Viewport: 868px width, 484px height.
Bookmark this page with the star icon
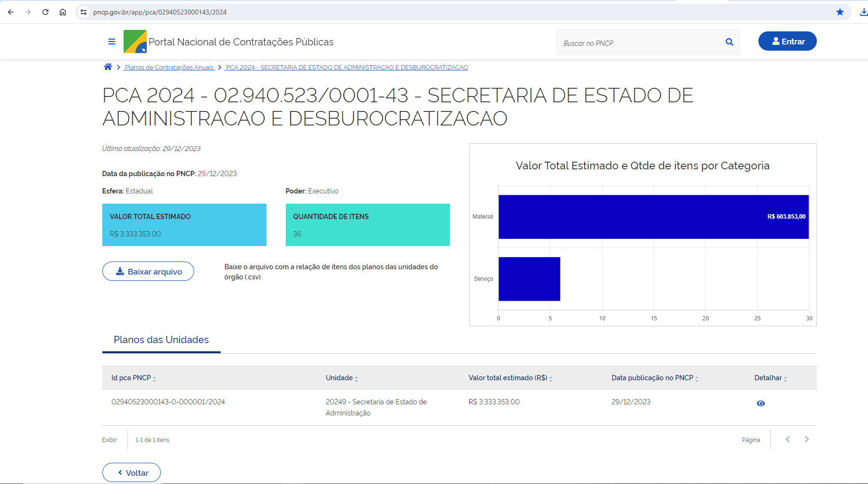click(840, 12)
